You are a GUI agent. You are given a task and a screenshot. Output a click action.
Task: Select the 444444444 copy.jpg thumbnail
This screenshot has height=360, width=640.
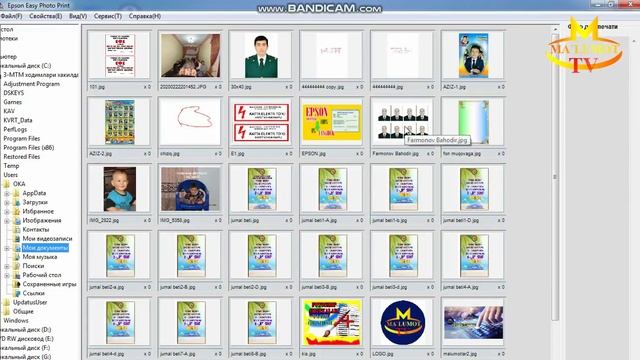tap(332, 56)
